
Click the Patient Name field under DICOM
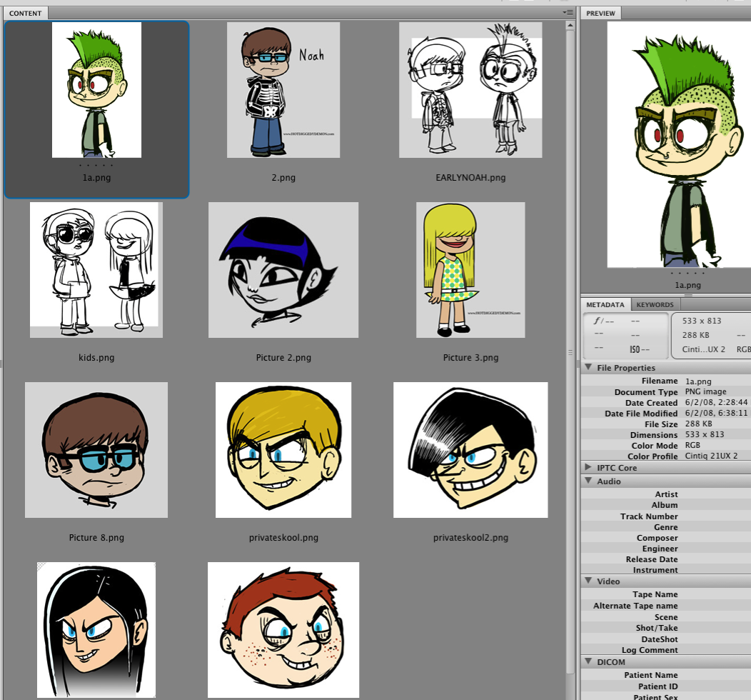(x=666, y=674)
